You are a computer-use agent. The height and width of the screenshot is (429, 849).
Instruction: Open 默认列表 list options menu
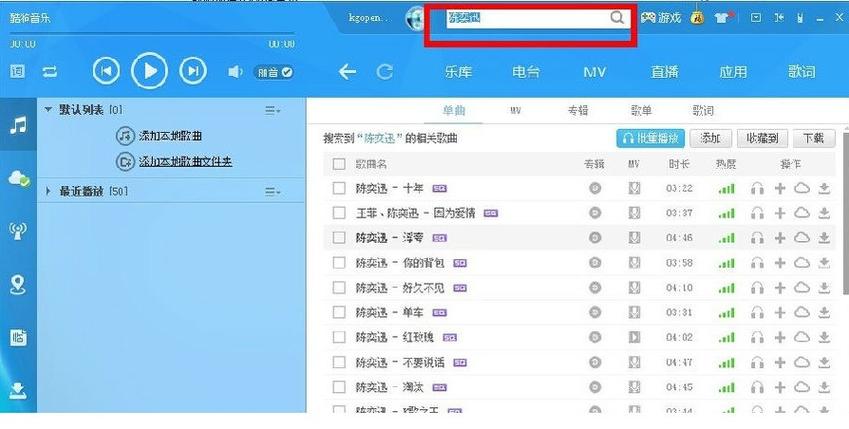point(272,110)
